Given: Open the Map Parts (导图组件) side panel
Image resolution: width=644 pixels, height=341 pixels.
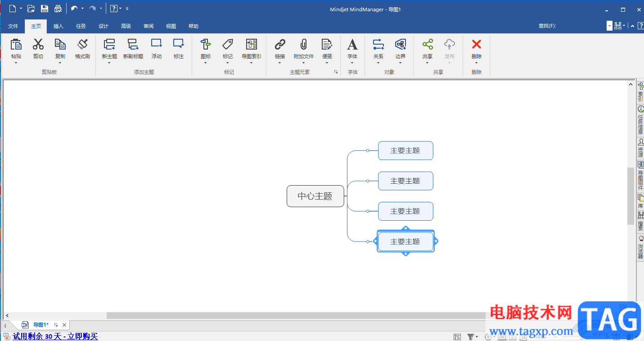Looking at the screenshot, I should point(640,176).
